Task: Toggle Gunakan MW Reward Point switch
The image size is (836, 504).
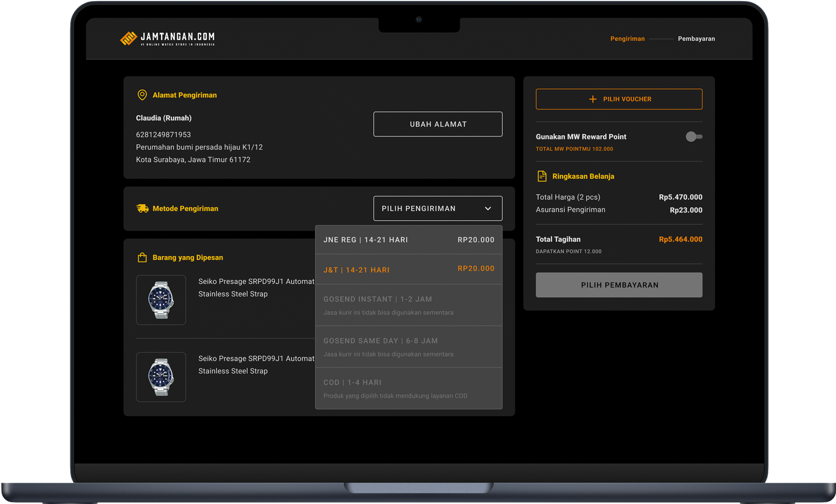Action: [693, 137]
